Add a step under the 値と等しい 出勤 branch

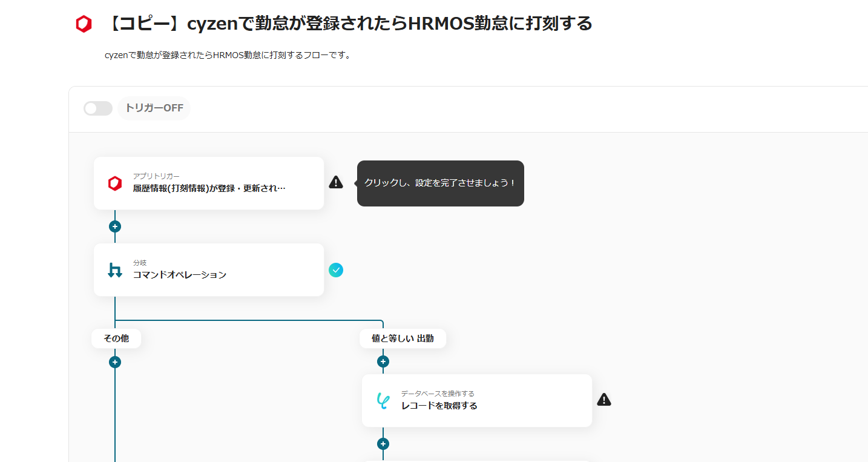pyautogui.click(x=383, y=361)
